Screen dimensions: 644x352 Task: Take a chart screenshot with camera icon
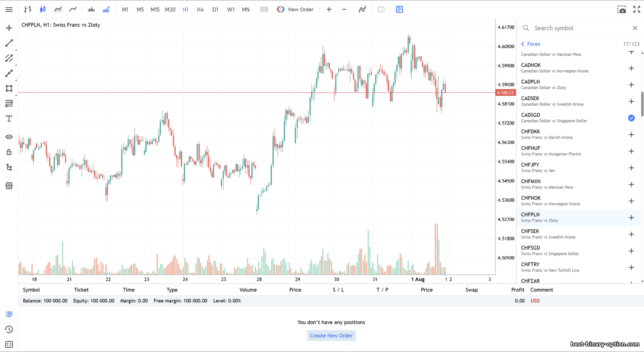[622, 9]
